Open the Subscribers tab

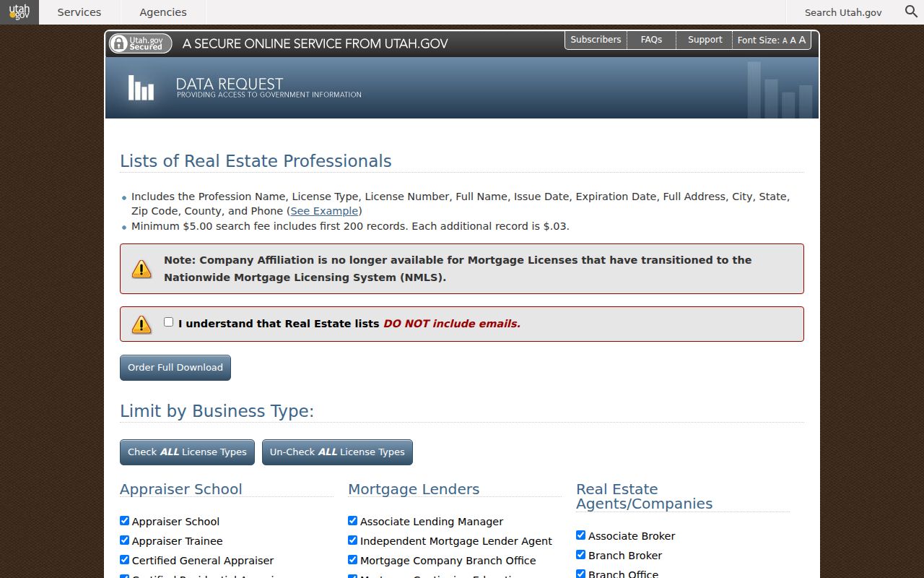(596, 40)
